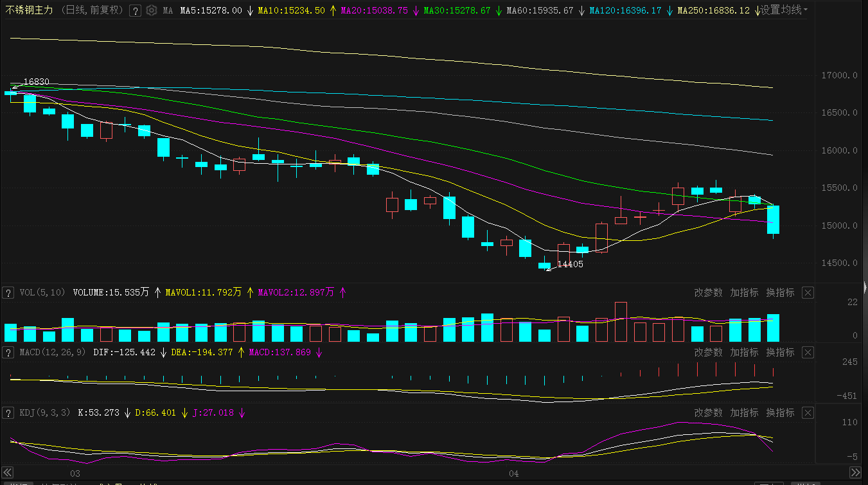
Task: Select the DEA:-194.377 value
Action: tap(202, 352)
